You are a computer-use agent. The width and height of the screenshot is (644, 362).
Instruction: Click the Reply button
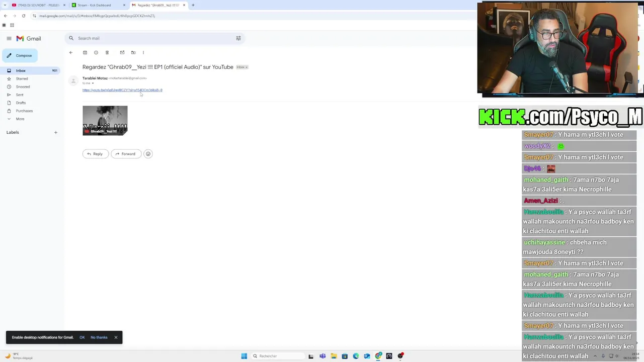(x=96, y=154)
